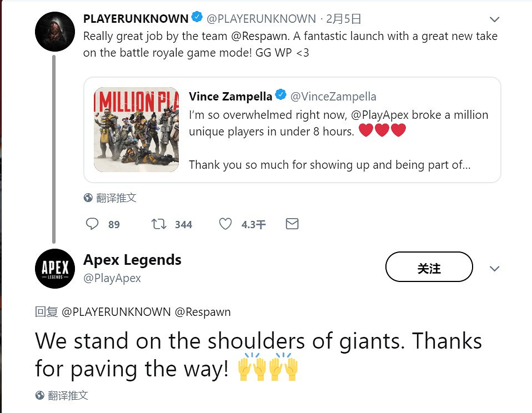Send tweet via direct message envelope icon
The height and width of the screenshot is (413, 532).
(292, 224)
